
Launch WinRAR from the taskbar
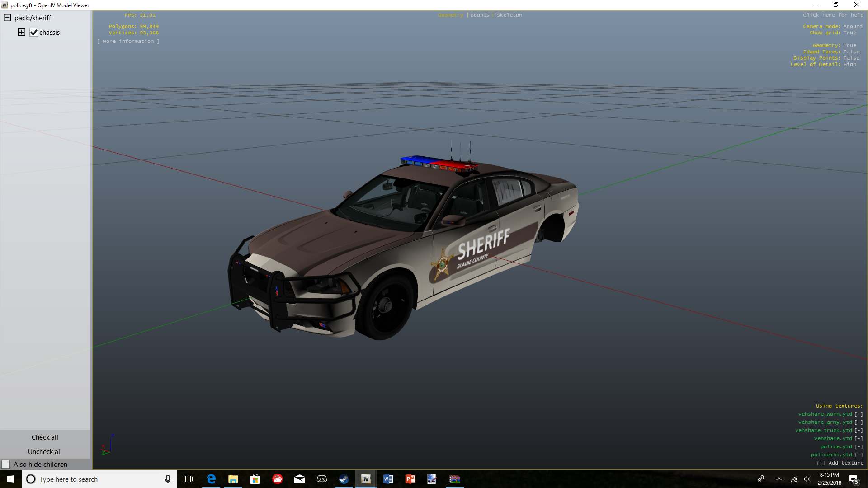pyautogui.click(x=454, y=479)
